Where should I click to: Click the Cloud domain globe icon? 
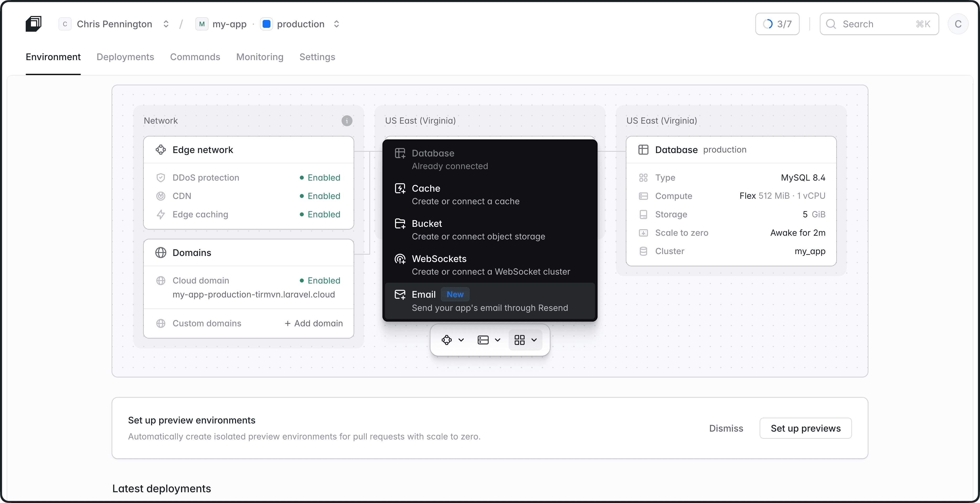(x=161, y=281)
